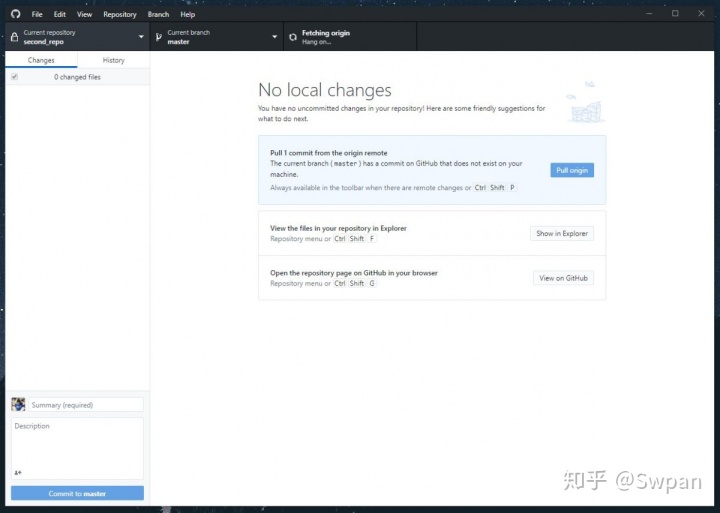Open the Edit menu
The image size is (720, 513).
(x=60, y=14)
